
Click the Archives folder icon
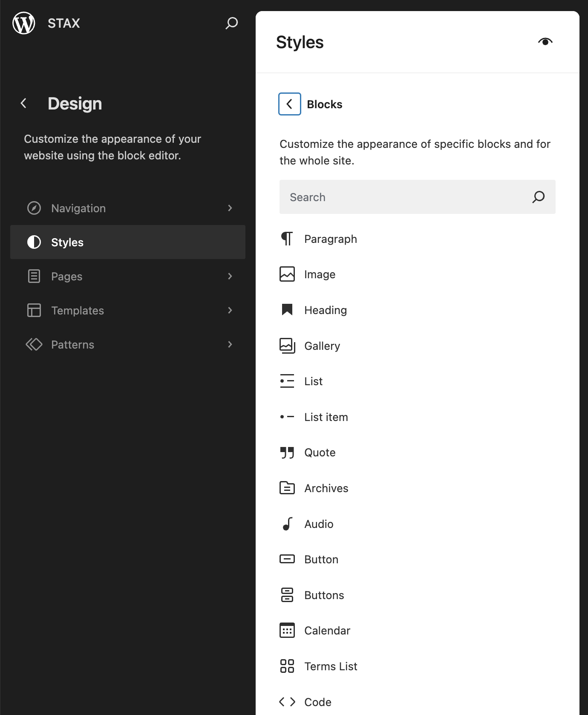point(287,488)
